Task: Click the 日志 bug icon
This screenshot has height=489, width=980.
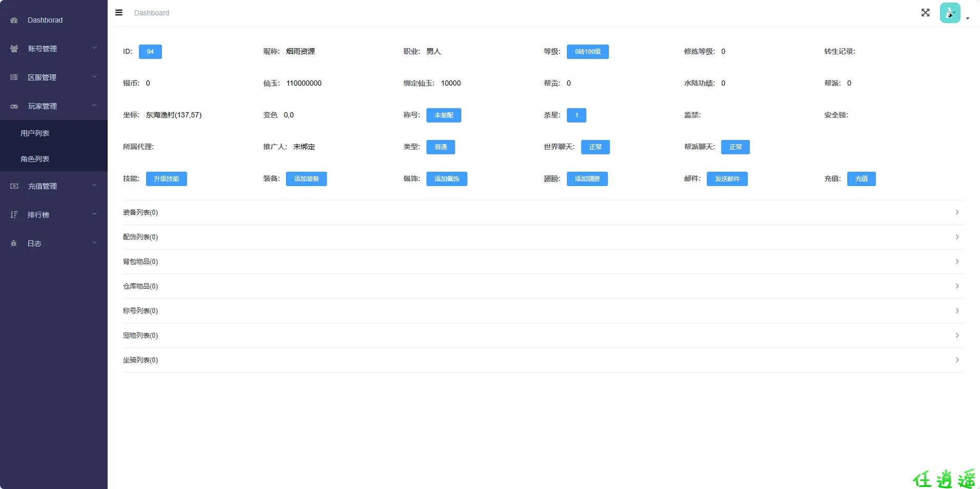Action: coord(14,243)
